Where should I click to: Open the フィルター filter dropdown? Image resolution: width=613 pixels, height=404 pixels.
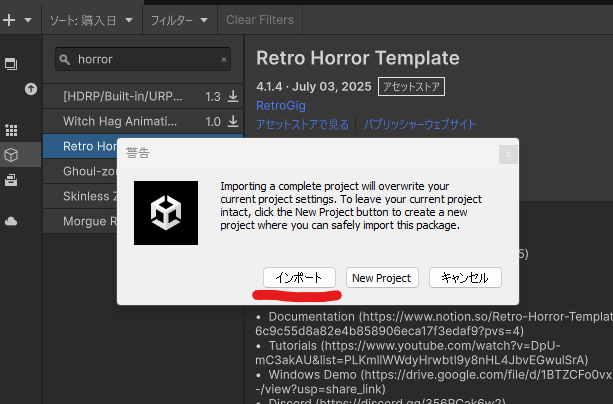pos(179,20)
